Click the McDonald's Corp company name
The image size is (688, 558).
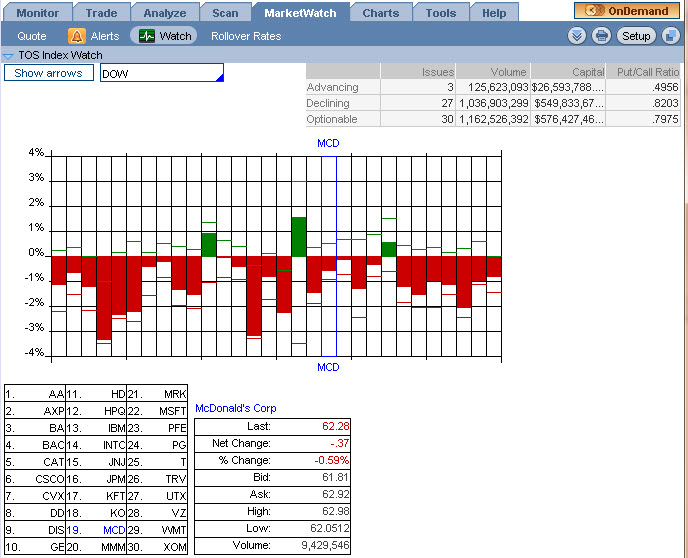tap(236, 408)
